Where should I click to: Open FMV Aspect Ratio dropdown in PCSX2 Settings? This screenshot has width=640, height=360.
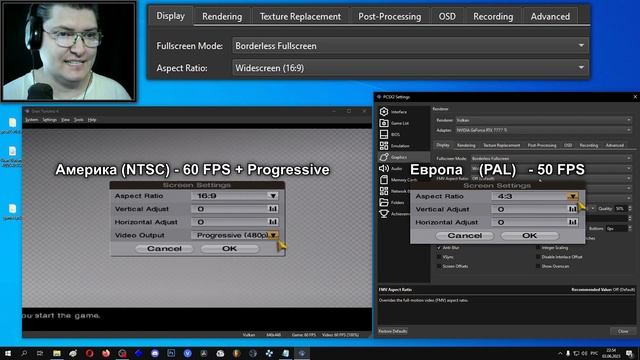point(551,178)
